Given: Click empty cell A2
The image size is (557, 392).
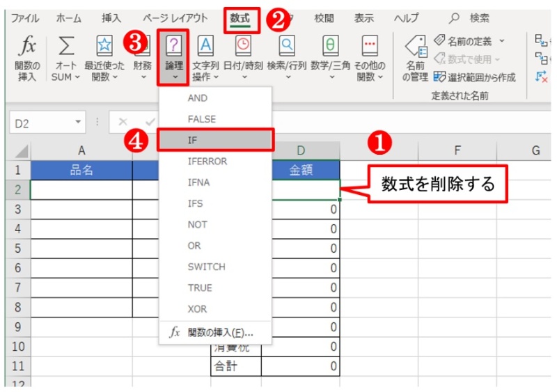Looking at the screenshot, I should pyautogui.click(x=81, y=189).
